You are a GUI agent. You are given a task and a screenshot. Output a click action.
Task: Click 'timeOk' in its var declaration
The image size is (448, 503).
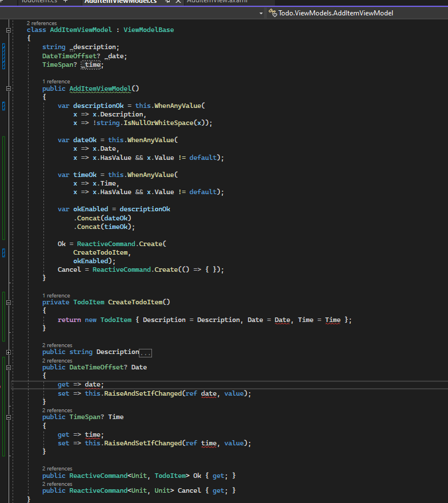[85, 175]
